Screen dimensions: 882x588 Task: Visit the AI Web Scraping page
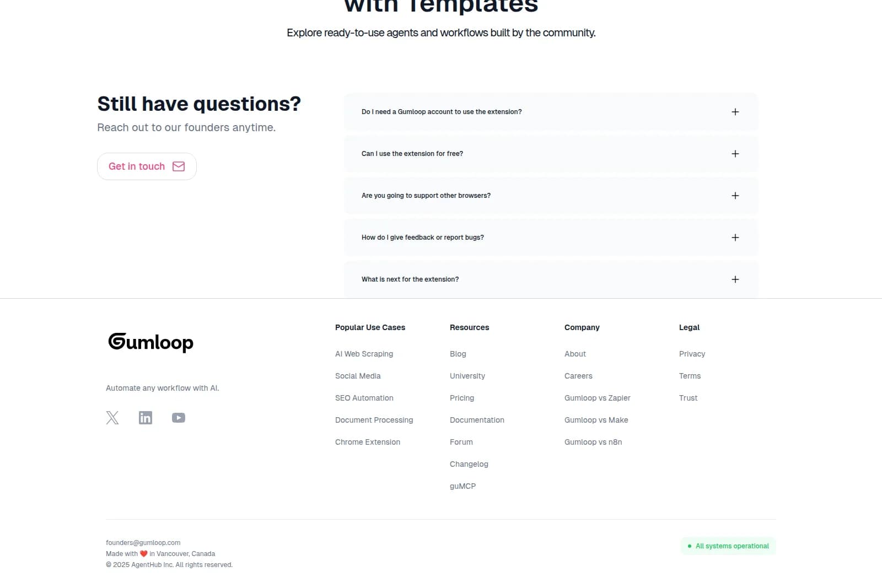tap(364, 354)
